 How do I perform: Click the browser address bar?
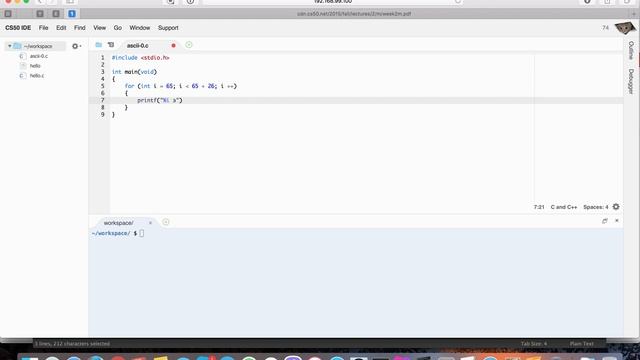[333, 2]
